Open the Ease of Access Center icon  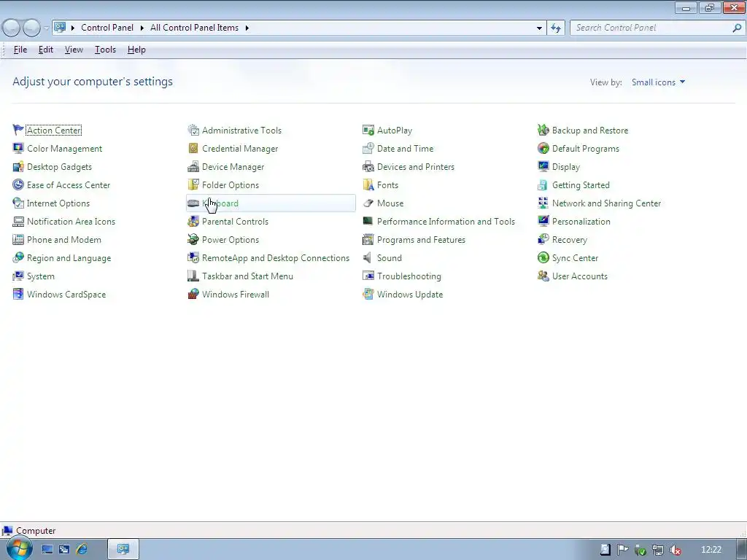[x=18, y=184]
